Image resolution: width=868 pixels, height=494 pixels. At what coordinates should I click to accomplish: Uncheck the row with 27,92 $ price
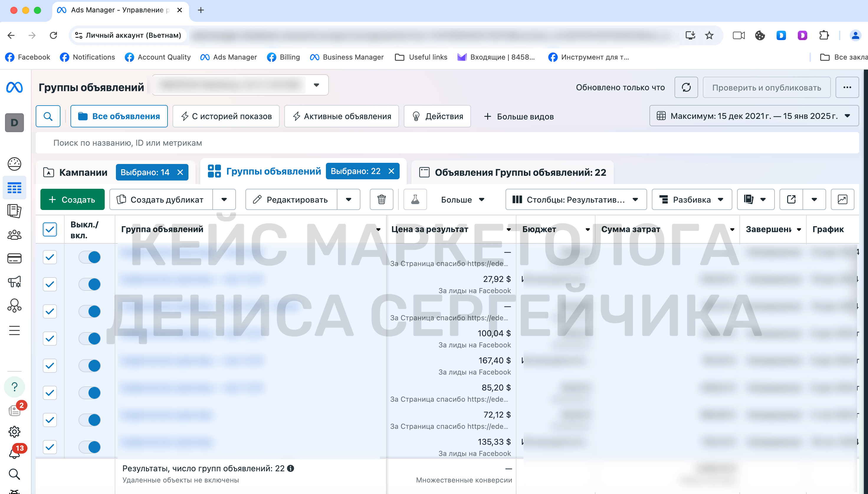pos(50,284)
